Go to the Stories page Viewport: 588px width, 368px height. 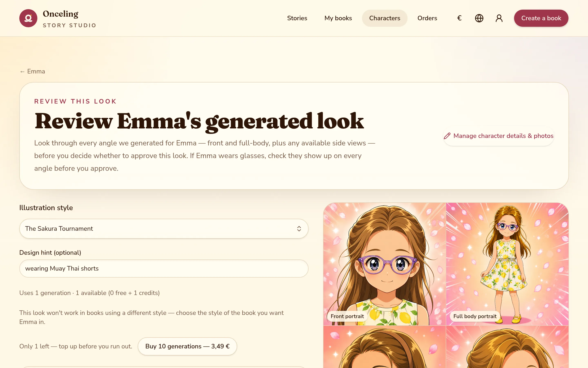click(x=297, y=18)
